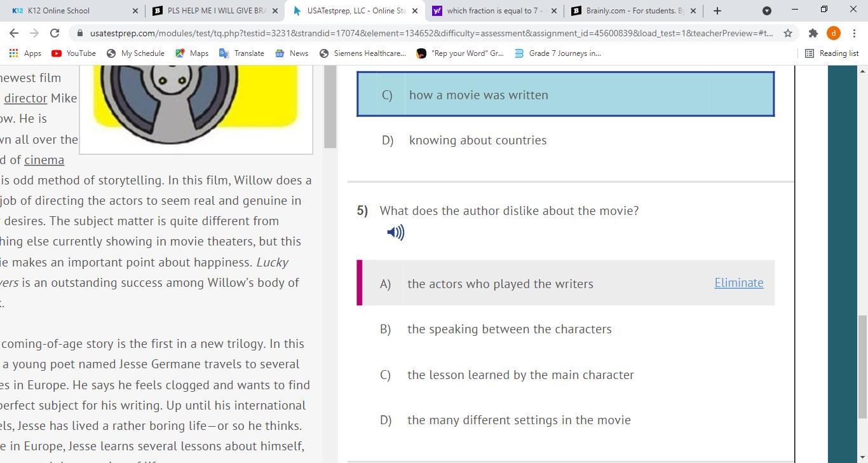
Task: Open the Chrome three-dot menu
Action: tap(853, 33)
